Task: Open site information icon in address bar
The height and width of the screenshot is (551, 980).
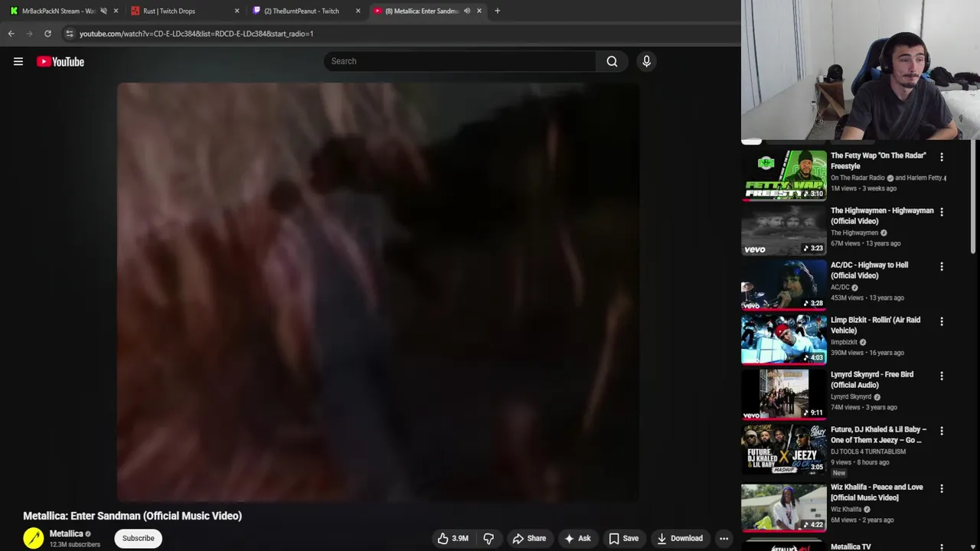Action: 69,34
